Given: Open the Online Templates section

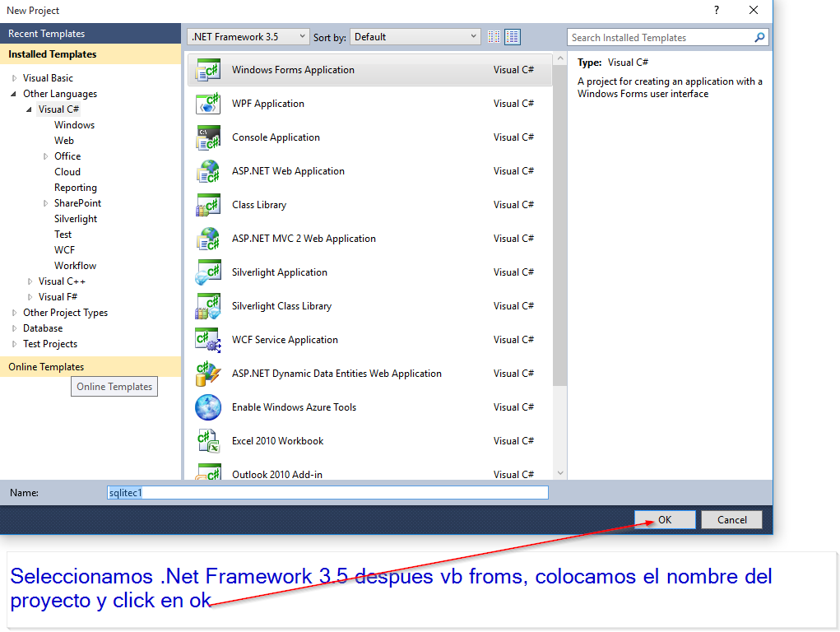Looking at the screenshot, I should click(x=90, y=367).
